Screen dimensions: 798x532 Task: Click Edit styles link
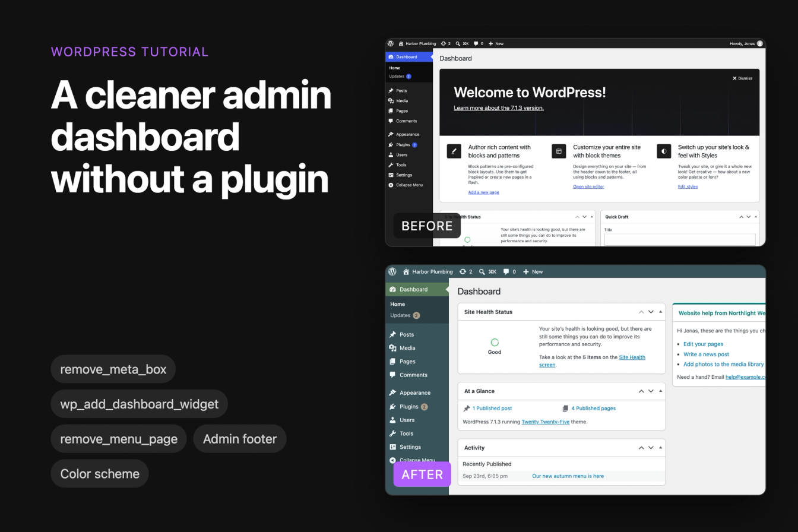click(x=688, y=186)
